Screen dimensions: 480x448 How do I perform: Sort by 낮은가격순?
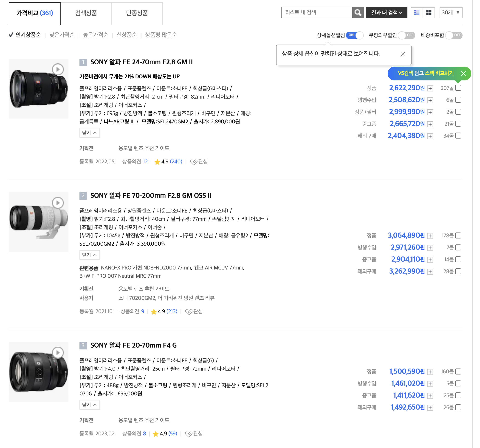pyautogui.click(x=62, y=35)
